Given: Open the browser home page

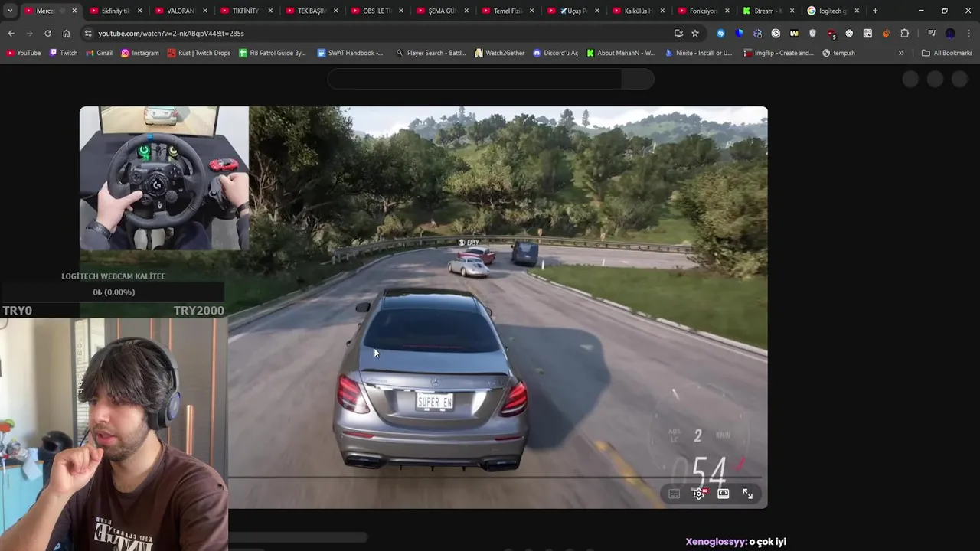Looking at the screenshot, I should tap(66, 34).
